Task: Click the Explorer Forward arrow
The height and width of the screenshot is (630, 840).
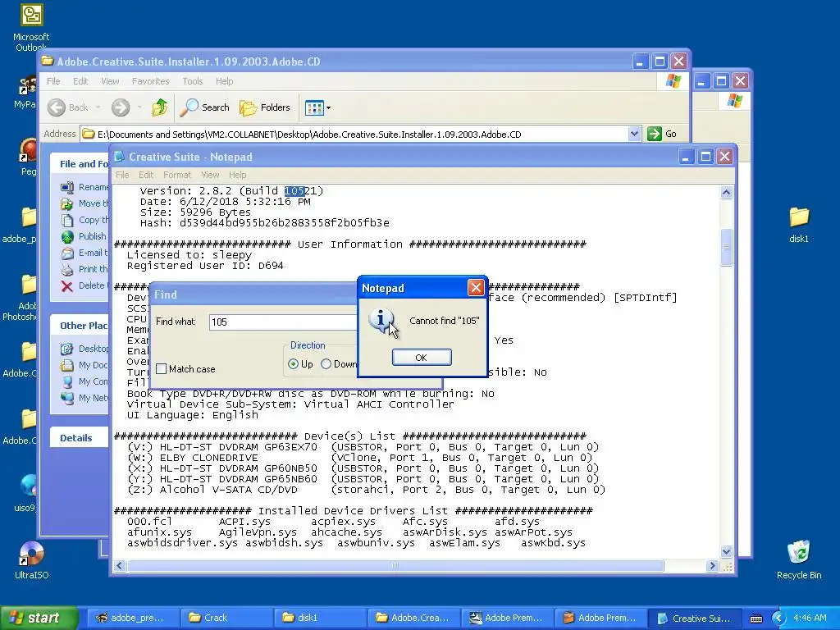Action: (121, 107)
